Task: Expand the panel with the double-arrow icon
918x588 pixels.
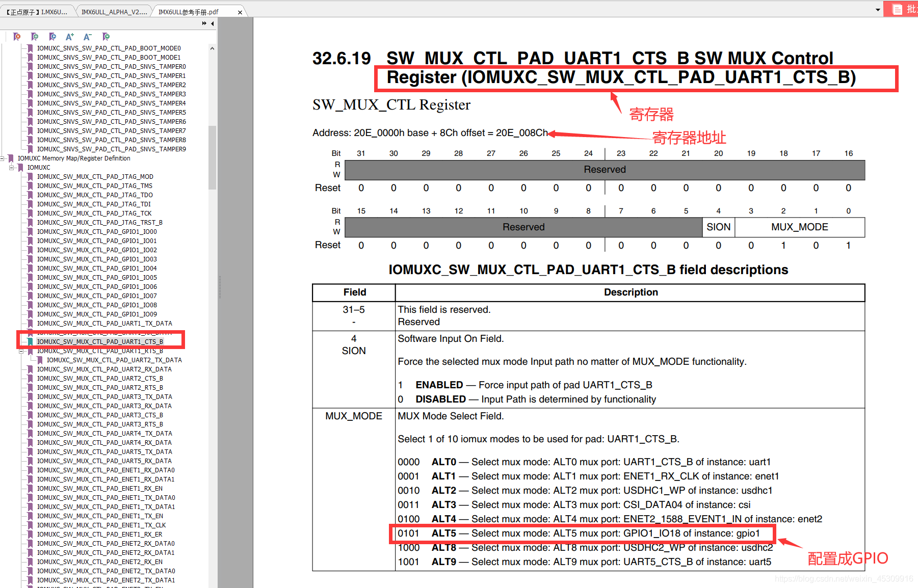Action: (204, 23)
